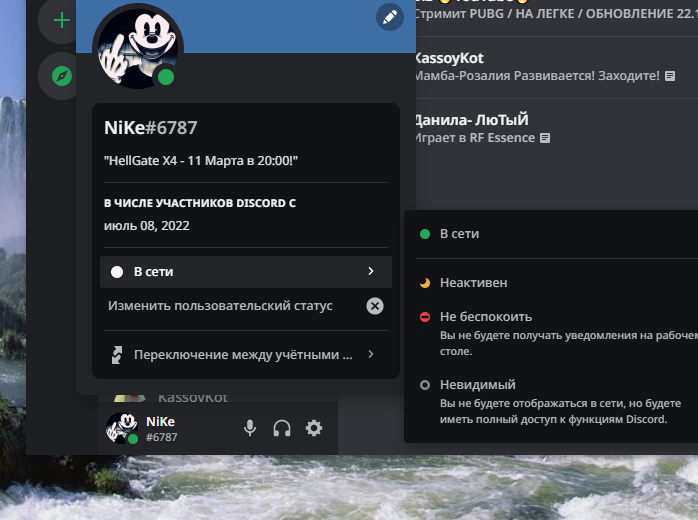This screenshot has width=698, height=520.
Task: Select 'В сети' online status option
Action: (551, 234)
